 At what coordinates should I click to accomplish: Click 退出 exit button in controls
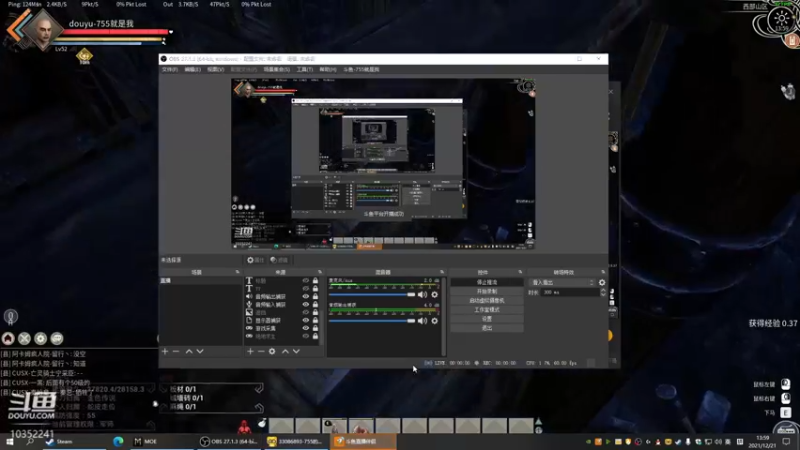coord(487,328)
